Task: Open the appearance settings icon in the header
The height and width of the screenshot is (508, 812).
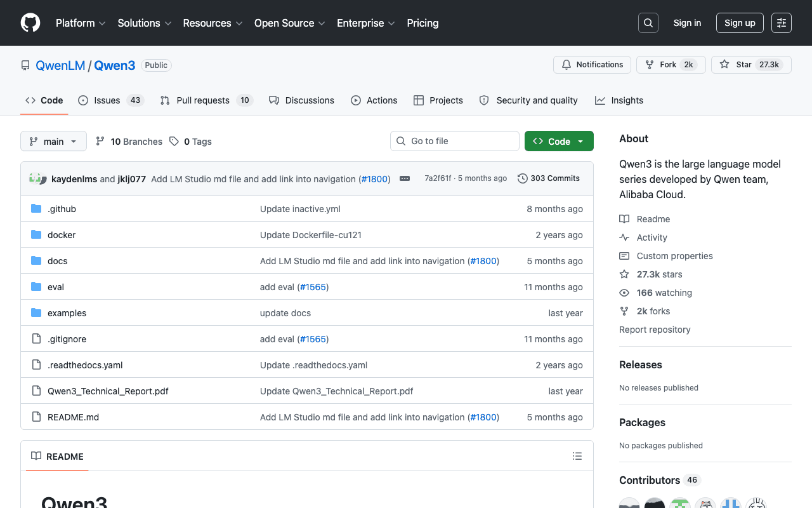Action: click(x=782, y=23)
